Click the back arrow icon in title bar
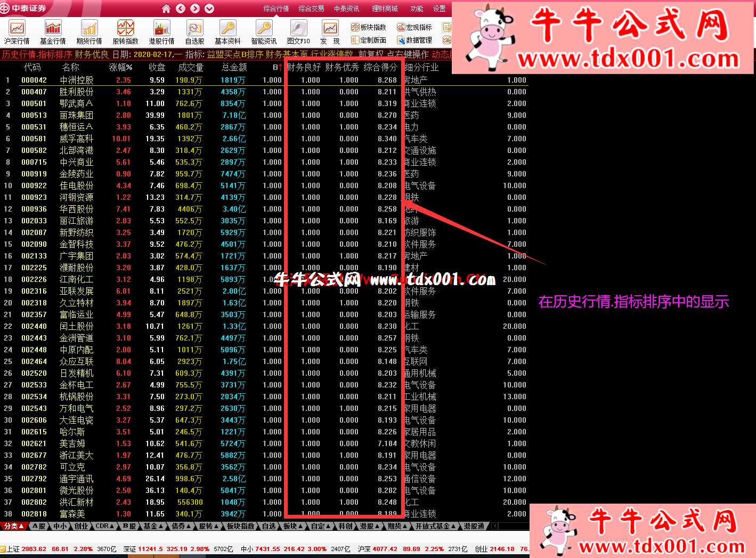The height and width of the screenshot is (558, 756). click(x=181, y=9)
